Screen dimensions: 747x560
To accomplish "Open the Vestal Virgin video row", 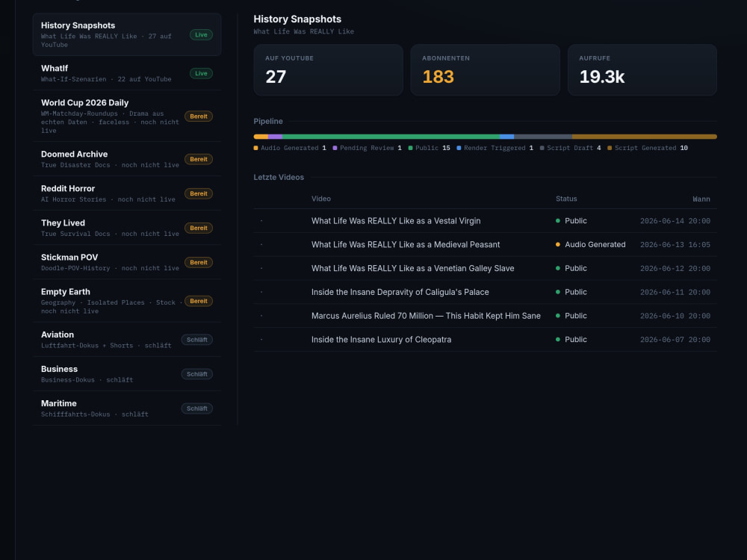I will (x=485, y=221).
